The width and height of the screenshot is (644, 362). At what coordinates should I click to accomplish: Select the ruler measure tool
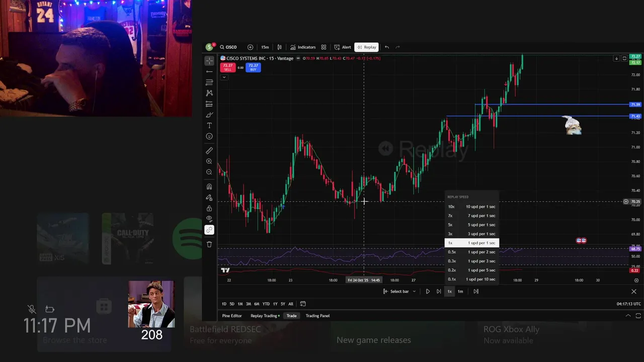point(209,150)
